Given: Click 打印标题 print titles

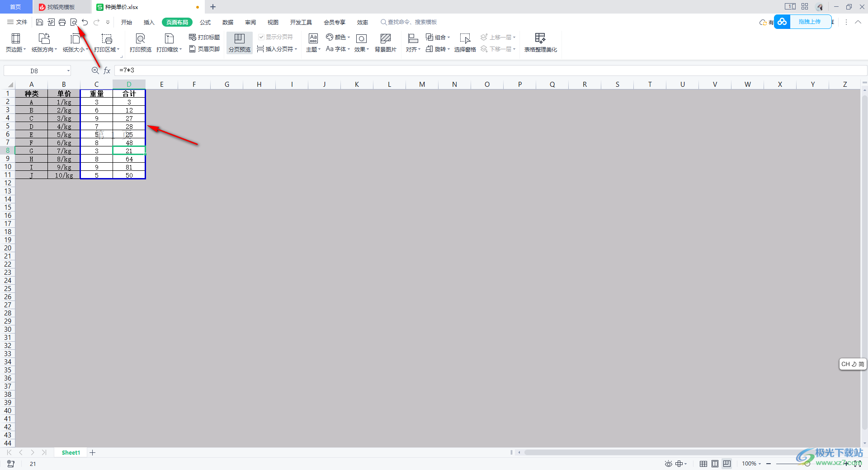Looking at the screenshot, I should pos(204,37).
